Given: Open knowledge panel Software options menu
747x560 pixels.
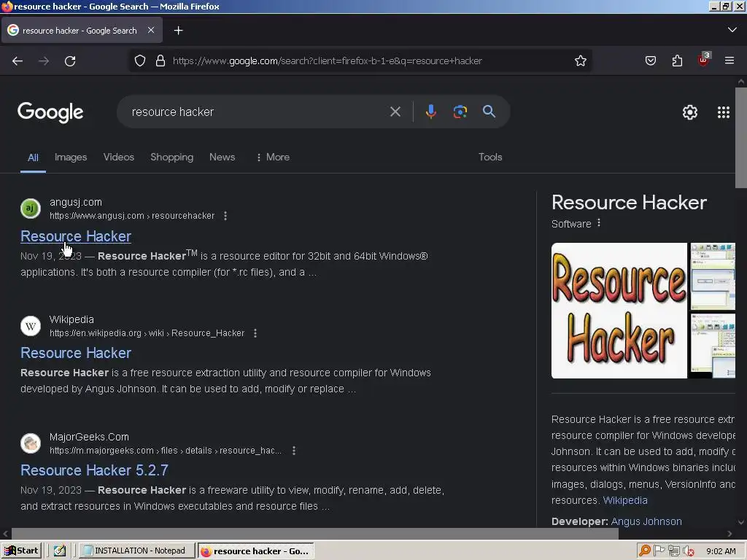Looking at the screenshot, I should point(599,223).
